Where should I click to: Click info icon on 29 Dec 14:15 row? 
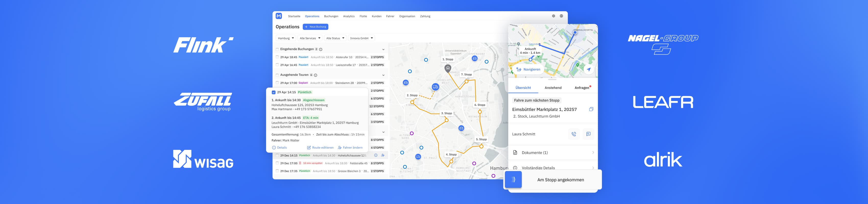(376, 156)
